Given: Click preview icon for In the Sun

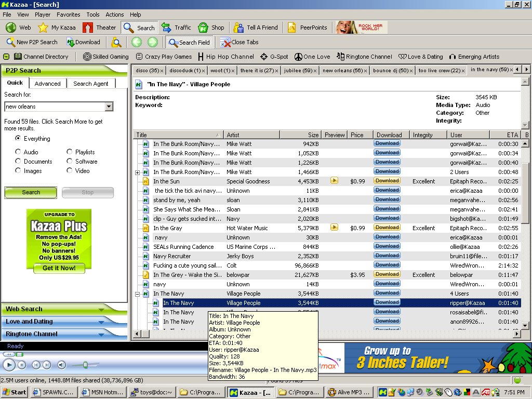Looking at the screenshot, I should click(334, 181).
